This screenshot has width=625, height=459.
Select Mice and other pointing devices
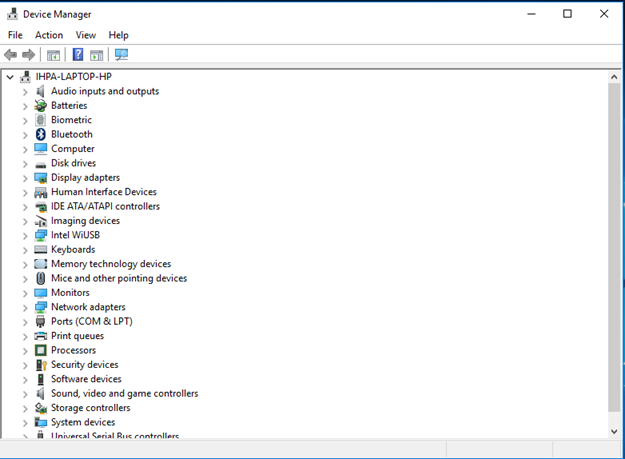118,278
